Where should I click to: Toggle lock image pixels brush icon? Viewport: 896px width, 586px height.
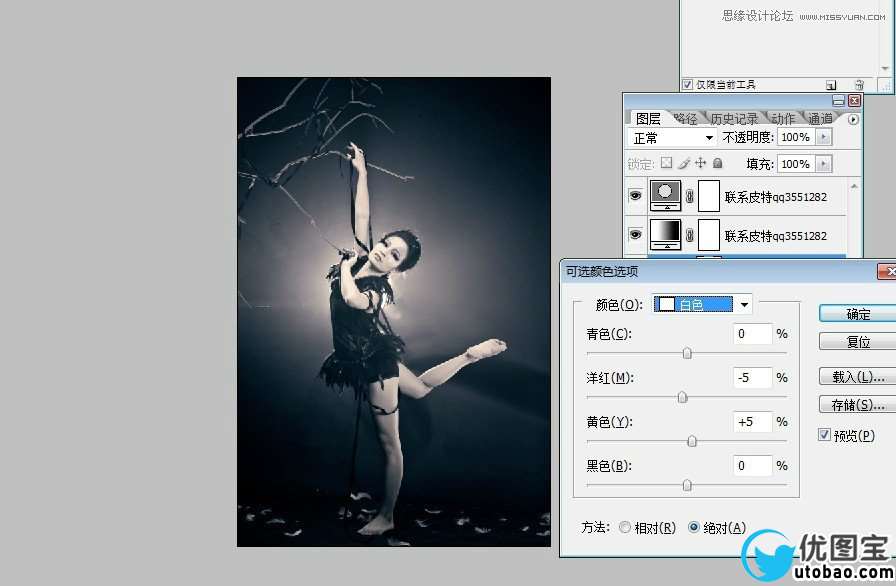click(684, 163)
